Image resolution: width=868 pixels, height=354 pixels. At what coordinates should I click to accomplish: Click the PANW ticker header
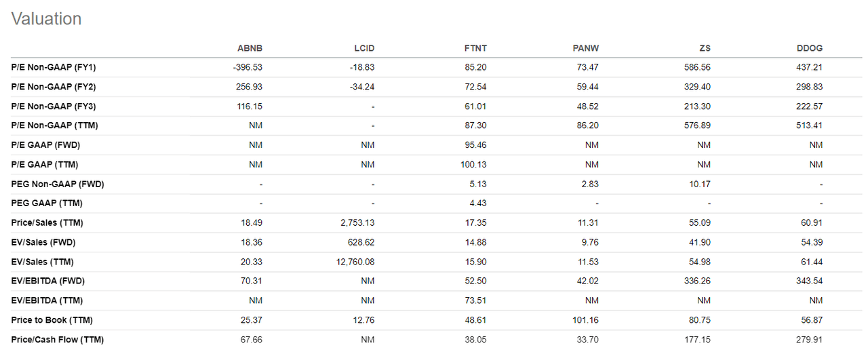586,48
